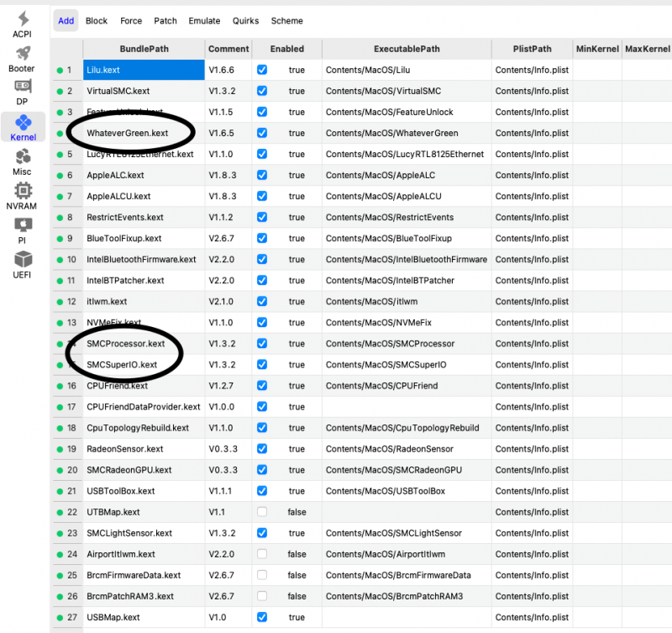Sort by the BundlePath column header

point(144,49)
